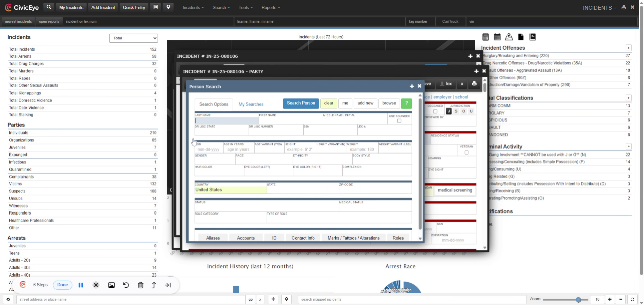
Task: Expand the Incident Offenses section
Action: [628, 48]
